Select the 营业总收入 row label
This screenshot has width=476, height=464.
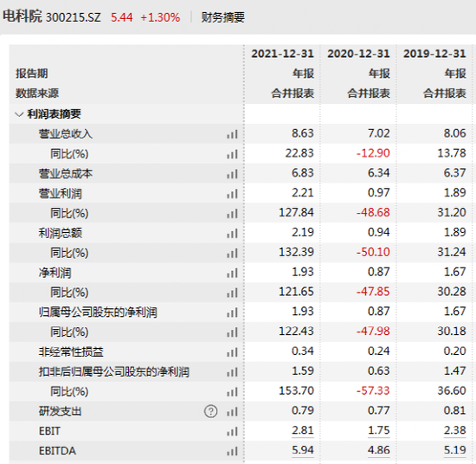coord(65,134)
